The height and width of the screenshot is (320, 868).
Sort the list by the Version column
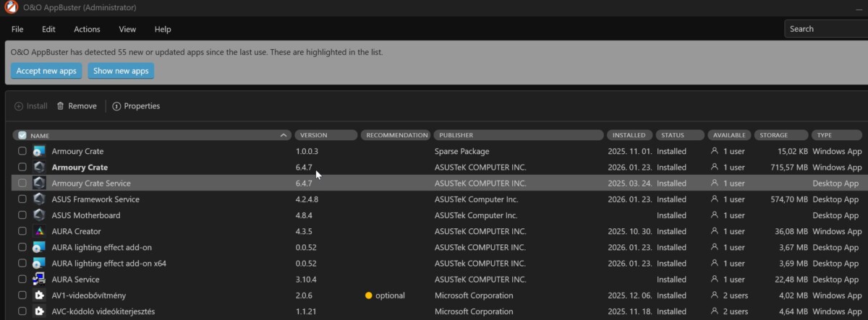click(x=325, y=135)
